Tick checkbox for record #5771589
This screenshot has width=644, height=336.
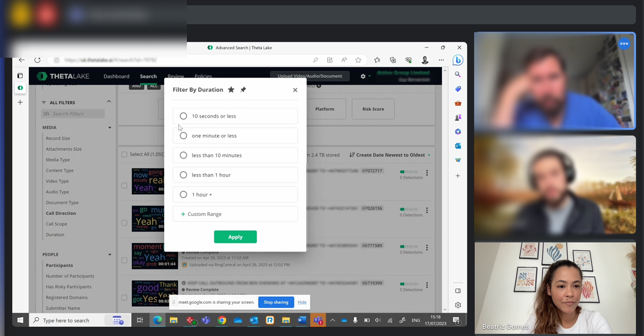[124, 260]
